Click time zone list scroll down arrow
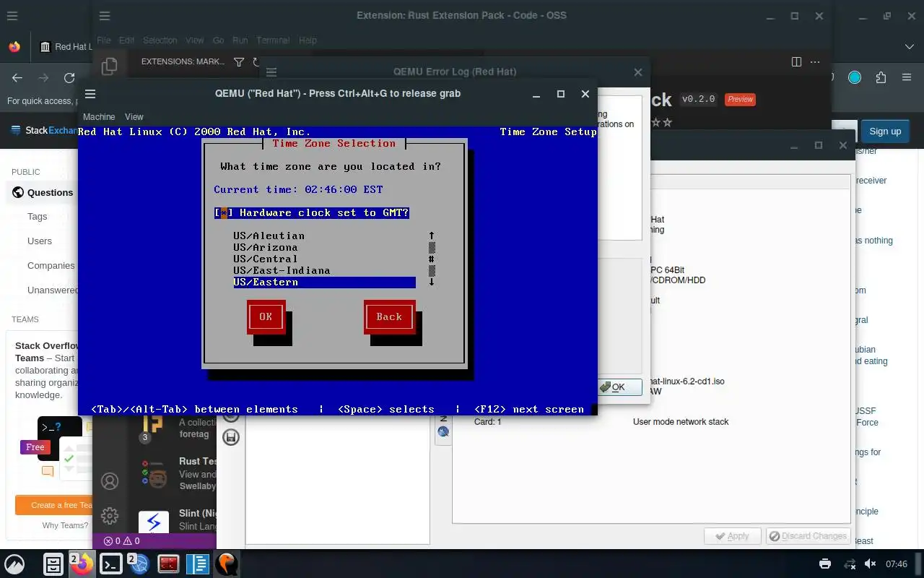Screen dimensions: 924x578 [432, 282]
